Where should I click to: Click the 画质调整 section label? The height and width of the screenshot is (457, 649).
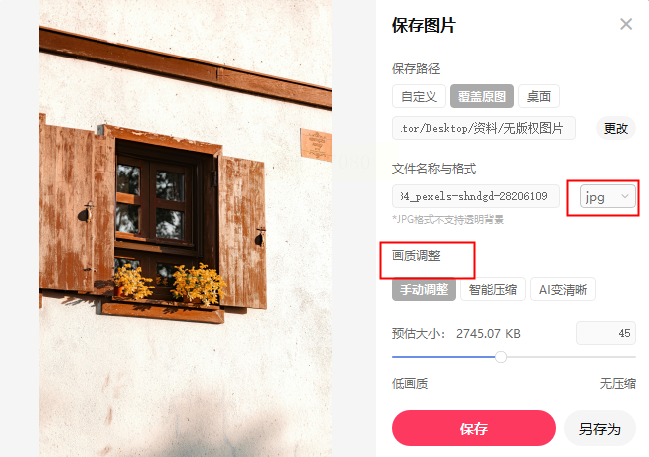pos(416,256)
